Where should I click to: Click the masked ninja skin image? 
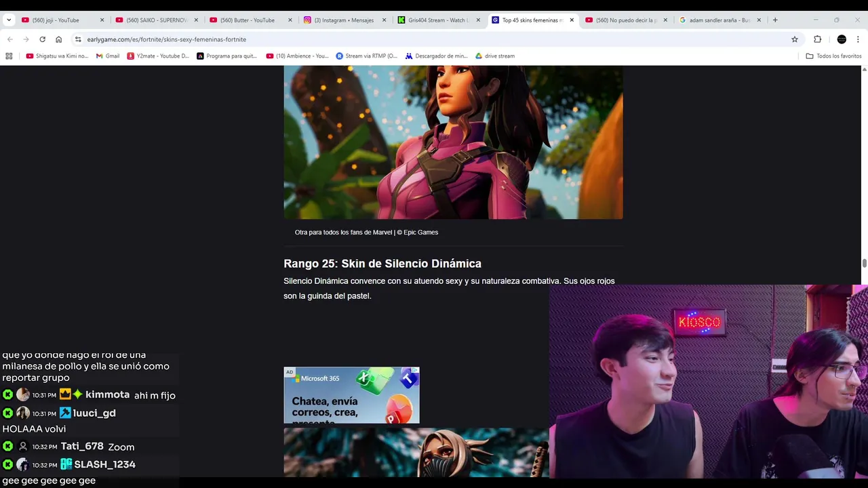[416, 453]
